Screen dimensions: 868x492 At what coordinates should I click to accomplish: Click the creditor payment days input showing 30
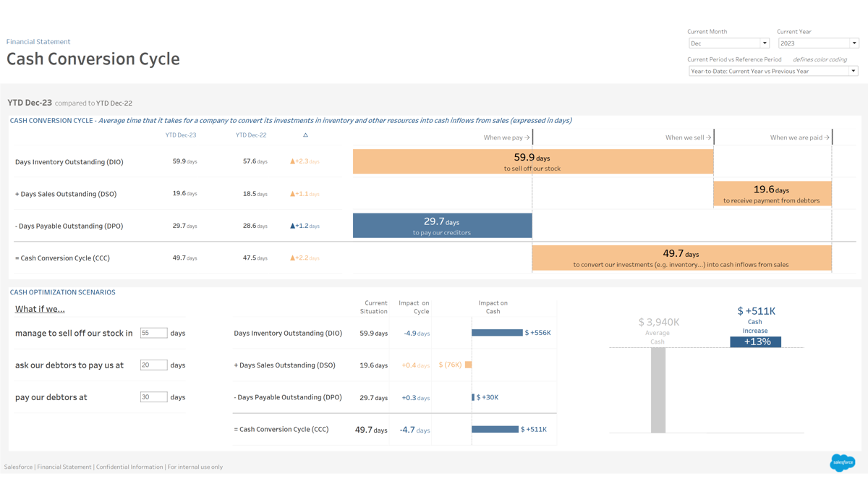click(153, 396)
